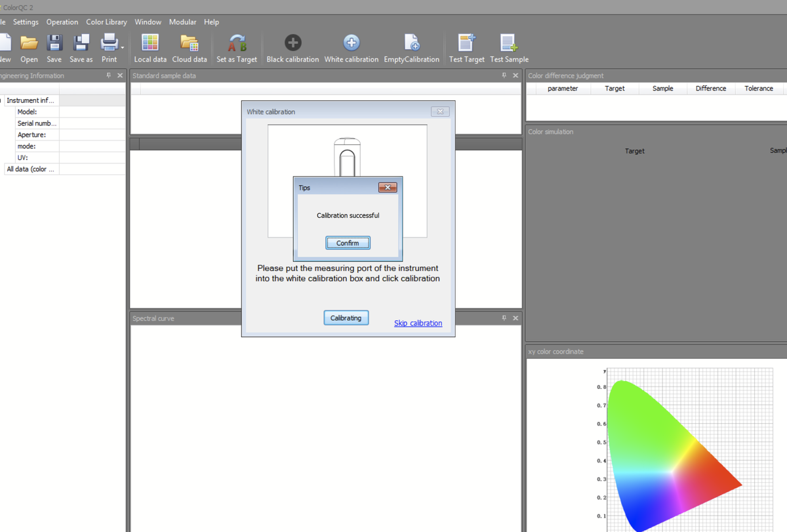The width and height of the screenshot is (787, 532).
Task: Toggle pin on Spectral curve panel
Action: point(504,318)
